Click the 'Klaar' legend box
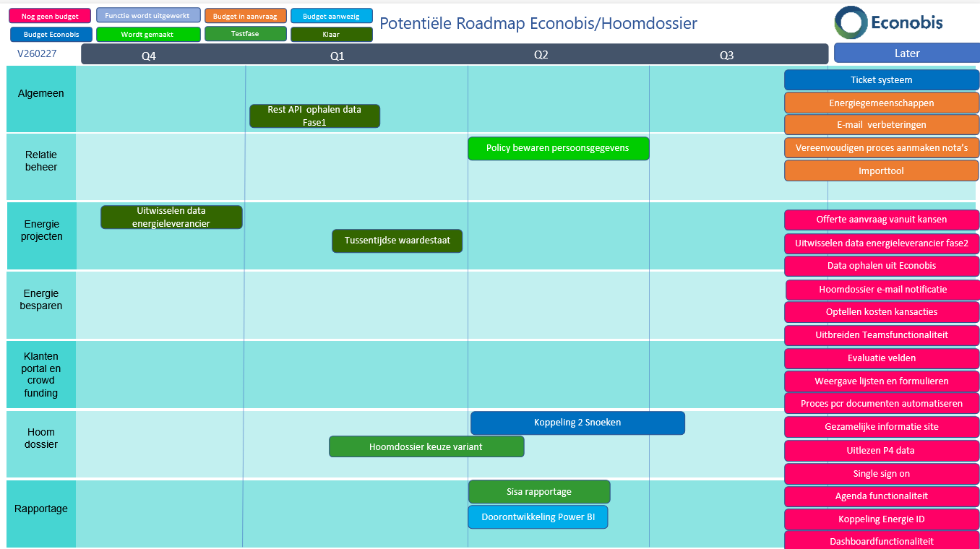This screenshot has height=549, width=980. [x=332, y=34]
